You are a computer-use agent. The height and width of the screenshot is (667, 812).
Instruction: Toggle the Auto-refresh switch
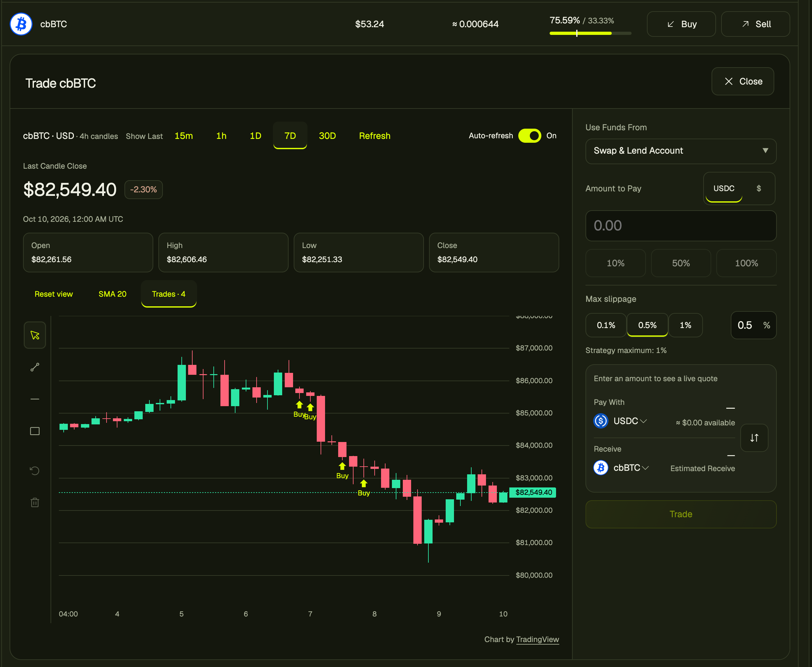click(x=530, y=136)
